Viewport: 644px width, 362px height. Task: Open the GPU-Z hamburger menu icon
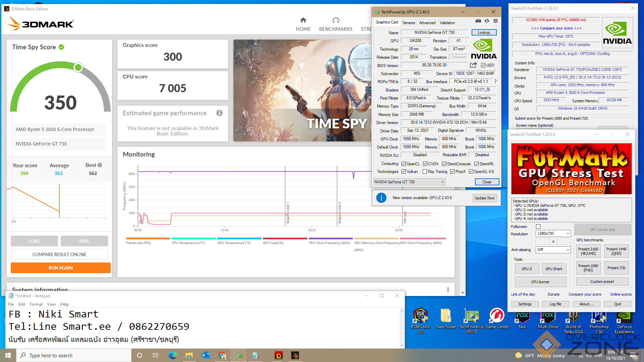[x=495, y=21]
